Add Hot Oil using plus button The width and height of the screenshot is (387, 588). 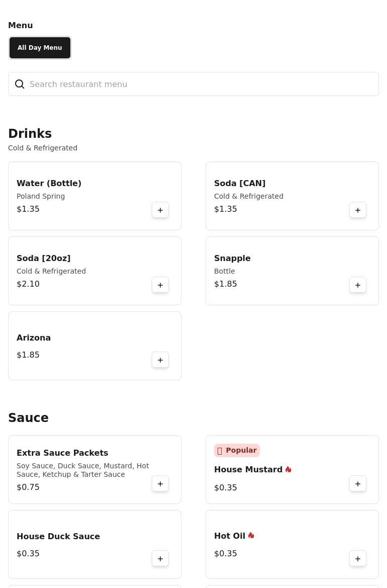357,559
